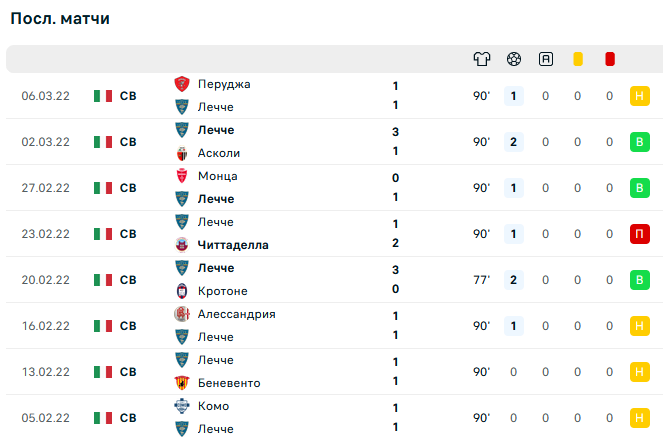Click the Alessandria team logo
Screen dimensions: 663x439
point(182,314)
